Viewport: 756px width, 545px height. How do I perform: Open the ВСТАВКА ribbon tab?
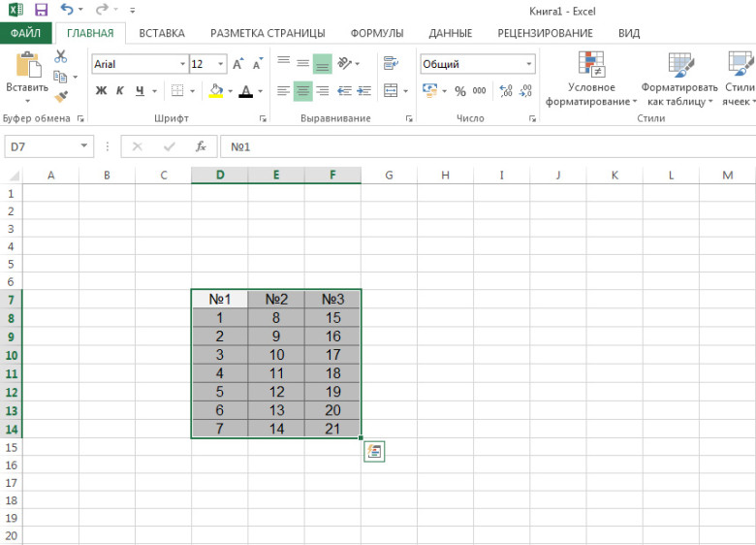click(x=162, y=33)
